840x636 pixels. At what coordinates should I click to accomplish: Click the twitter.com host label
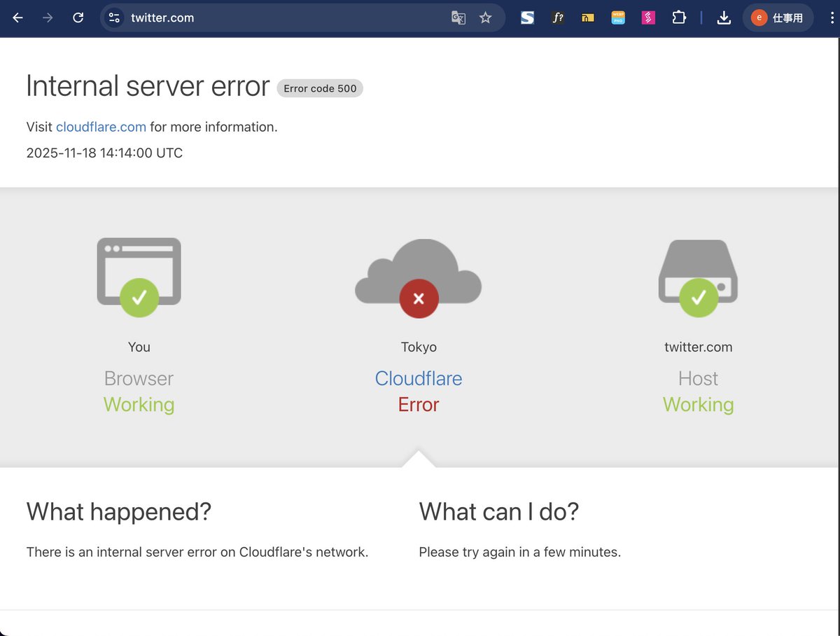[x=698, y=347]
